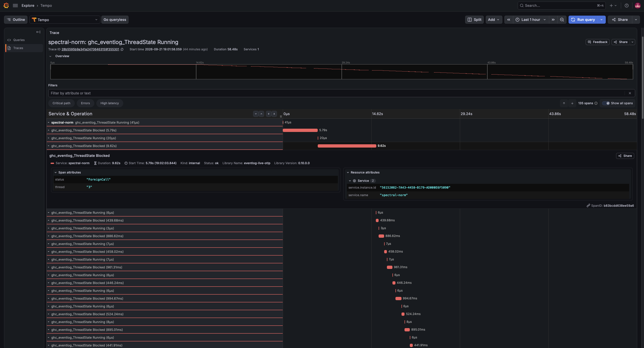644x348 pixels.
Task: Click the 9.62s Blocked span bar
Action: click(x=347, y=146)
